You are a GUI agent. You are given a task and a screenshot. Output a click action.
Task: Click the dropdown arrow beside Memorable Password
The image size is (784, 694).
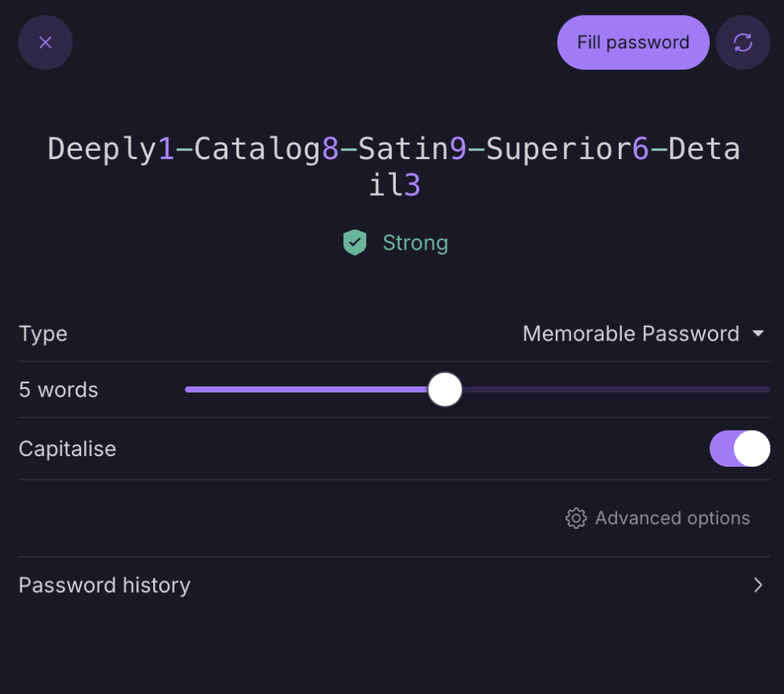tap(758, 334)
